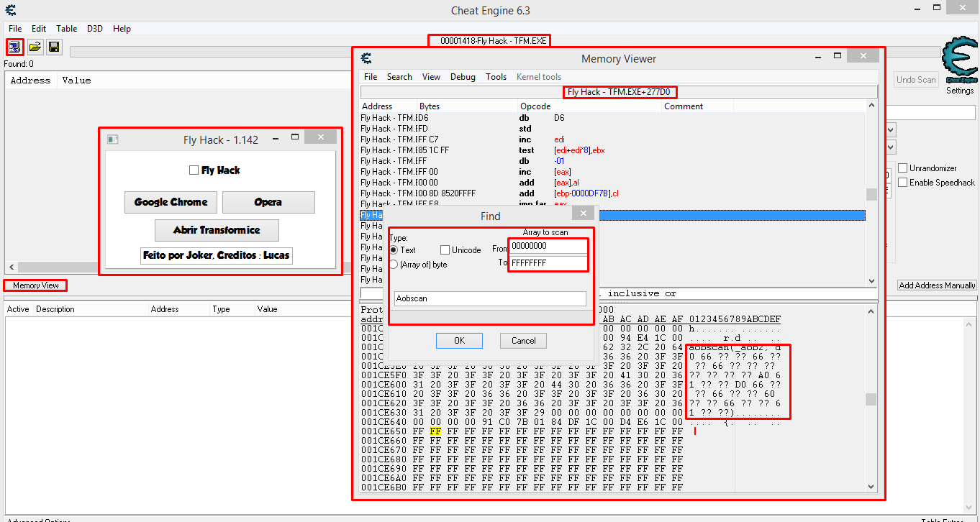This screenshot has height=522, width=980.
Task: Click the 'Fly Hack - TFM.EXE+277D0' address bar
Action: coord(619,92)
